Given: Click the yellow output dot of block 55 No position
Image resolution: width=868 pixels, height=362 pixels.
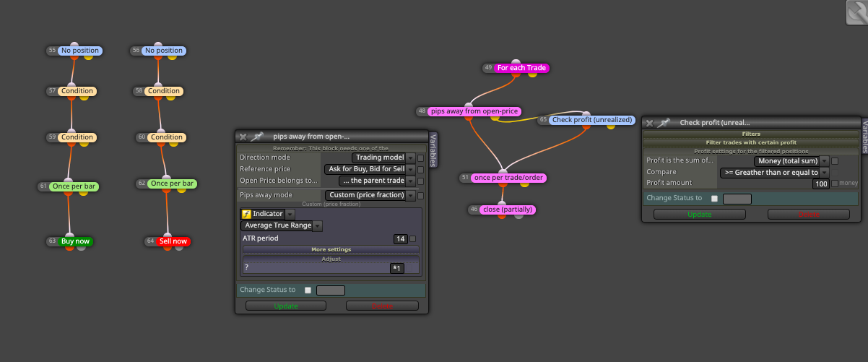Looking at the screenshot, I should 88,57.
